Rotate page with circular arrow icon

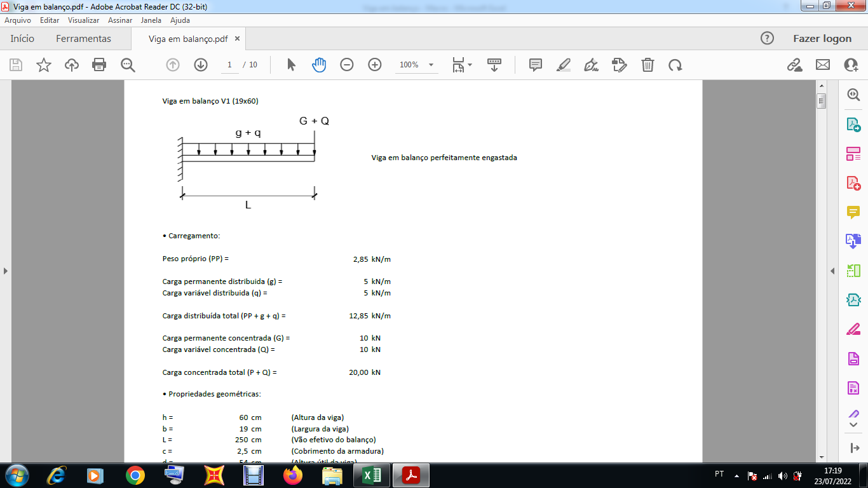pos(675,65)
